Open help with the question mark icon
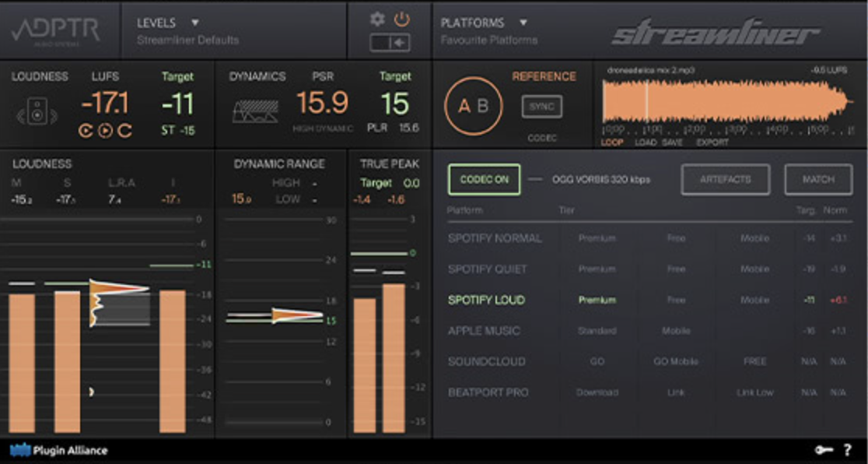Image resolution: width=868 pixels, height=464 pixels. tap(847, 450)
